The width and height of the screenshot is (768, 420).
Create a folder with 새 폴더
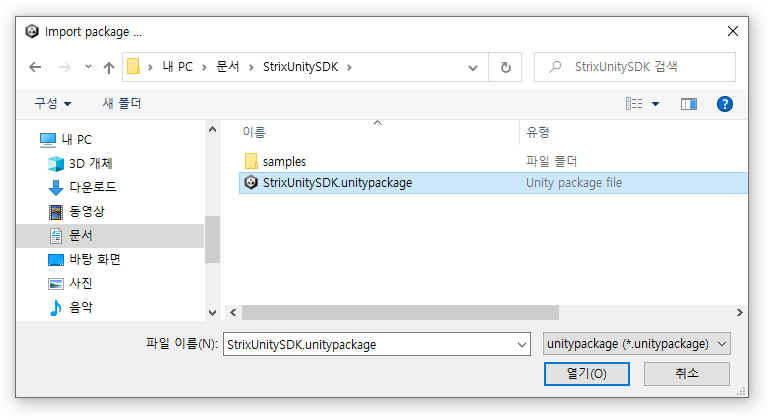[x=122, y=103]
